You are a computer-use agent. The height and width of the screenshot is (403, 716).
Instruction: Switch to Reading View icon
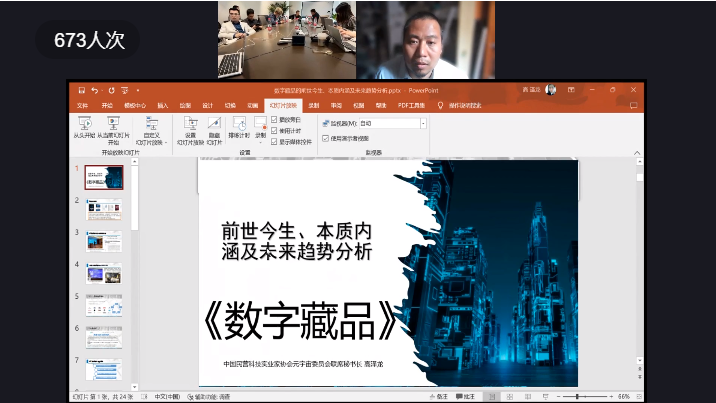click(x=527, y=397)
